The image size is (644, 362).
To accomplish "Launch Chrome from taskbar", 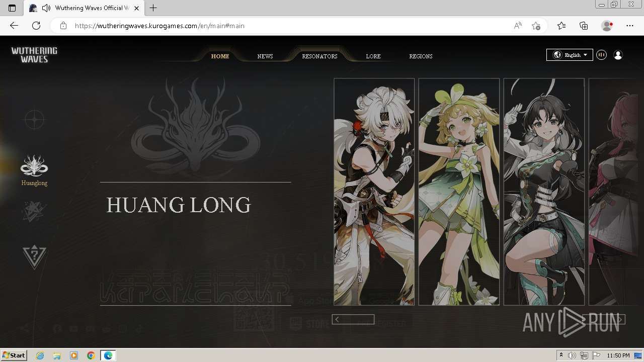I will [91, 355].
